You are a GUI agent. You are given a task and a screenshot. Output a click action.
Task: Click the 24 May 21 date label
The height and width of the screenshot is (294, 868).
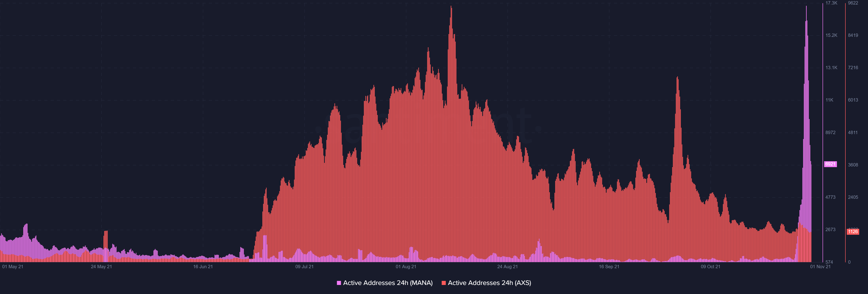click(x=101, y=267)
